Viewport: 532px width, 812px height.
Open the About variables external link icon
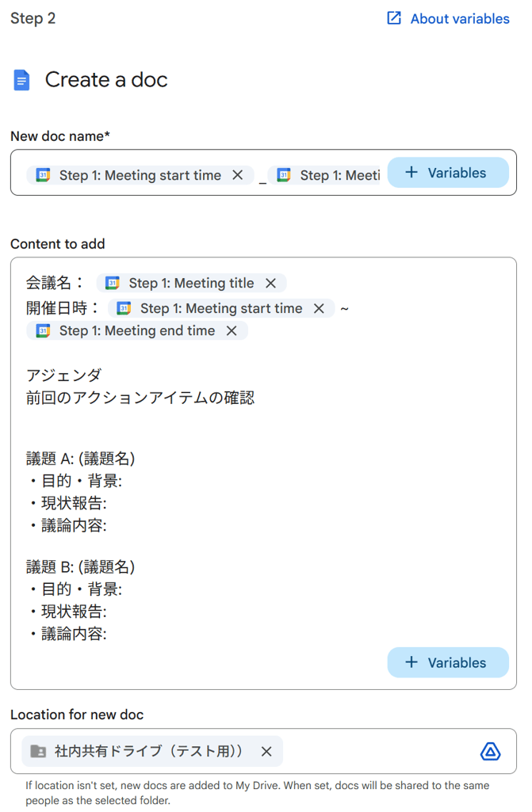(394, 18)
